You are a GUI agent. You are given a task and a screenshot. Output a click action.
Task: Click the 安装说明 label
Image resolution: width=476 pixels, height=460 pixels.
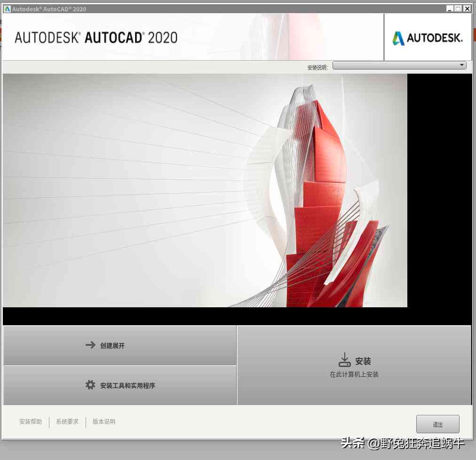pos(317,67)
